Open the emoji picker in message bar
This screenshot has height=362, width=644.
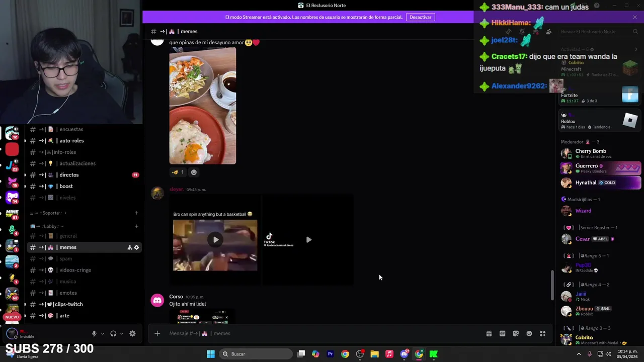(529, 333)
